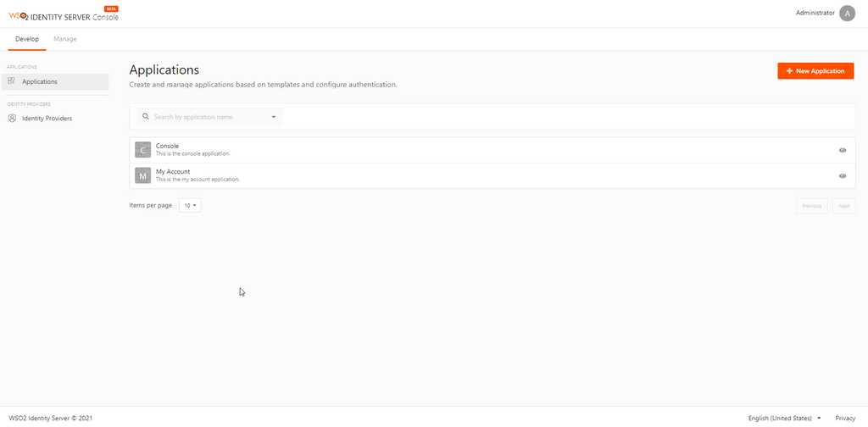The width and height of the screenshot is (868, 427).
Task: Expand the advanced search dropdown arrow
Action: (274, 117)
